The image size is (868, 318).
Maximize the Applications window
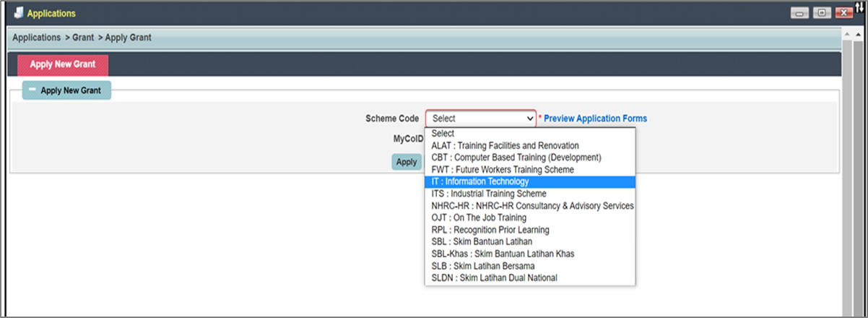(822, 13)
